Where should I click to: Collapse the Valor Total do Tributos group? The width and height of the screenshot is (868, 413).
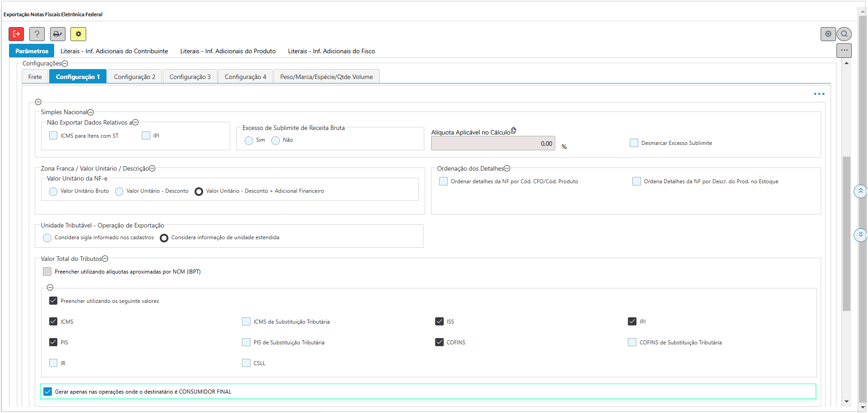105,259
